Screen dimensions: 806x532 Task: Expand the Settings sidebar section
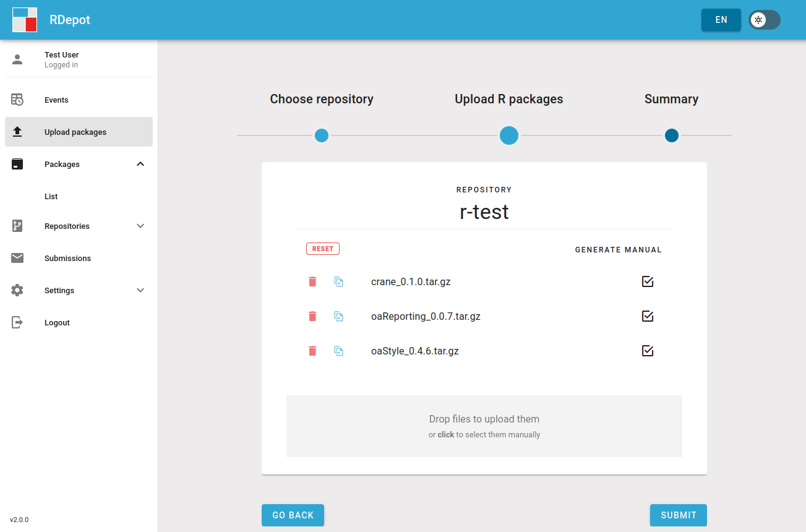140,290
